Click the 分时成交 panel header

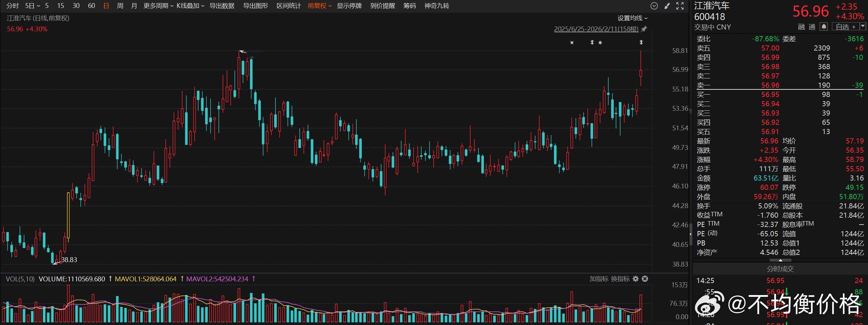coord(780,269)
